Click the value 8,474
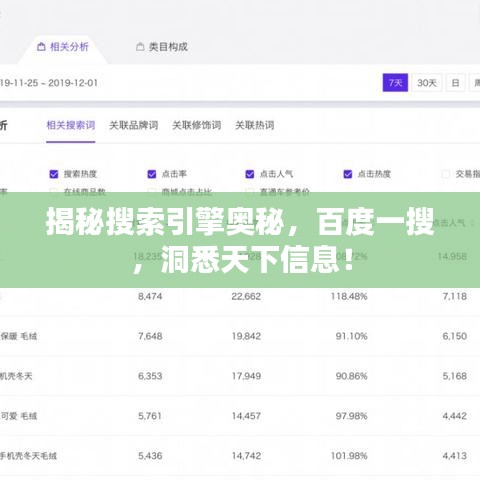This screenshot has width=480, height=480. [x=150, y=296]
